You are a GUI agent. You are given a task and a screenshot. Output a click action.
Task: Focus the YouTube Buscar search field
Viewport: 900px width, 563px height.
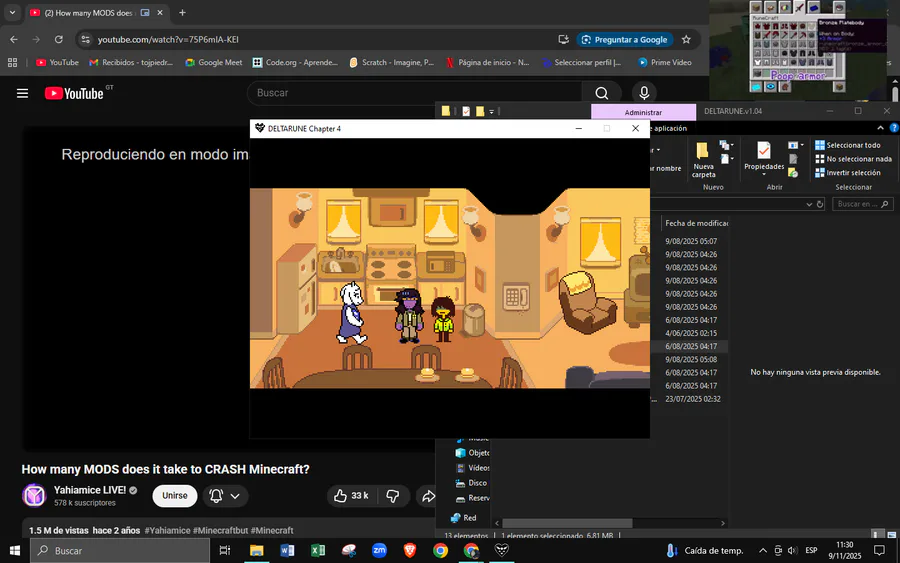(x=416, y=93)
